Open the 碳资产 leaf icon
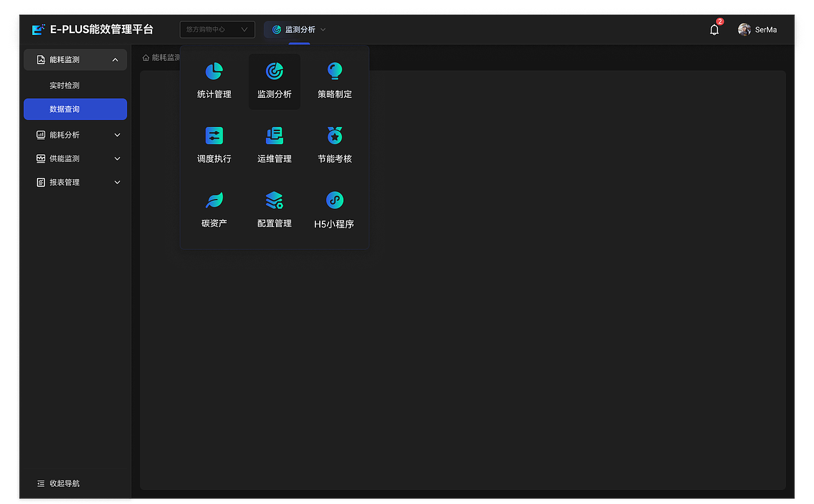 click(x=214, y=200)
